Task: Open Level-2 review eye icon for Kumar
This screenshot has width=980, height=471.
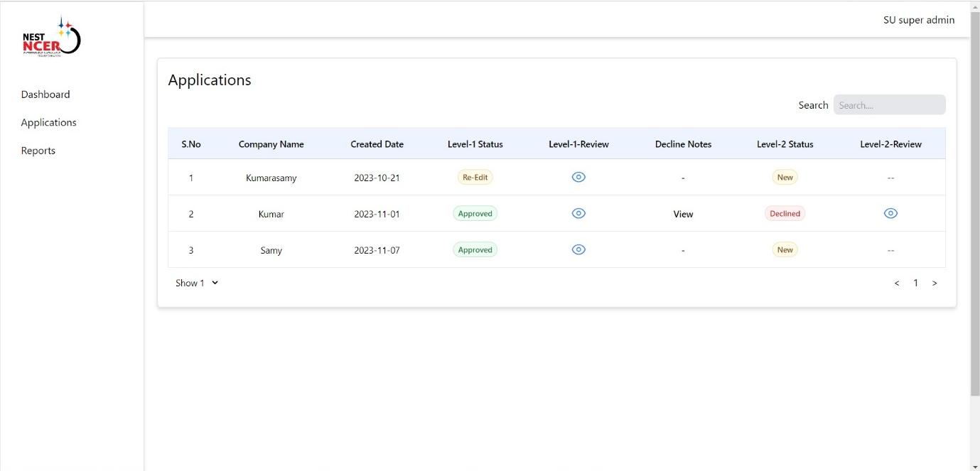Action: tap(890, 213)
